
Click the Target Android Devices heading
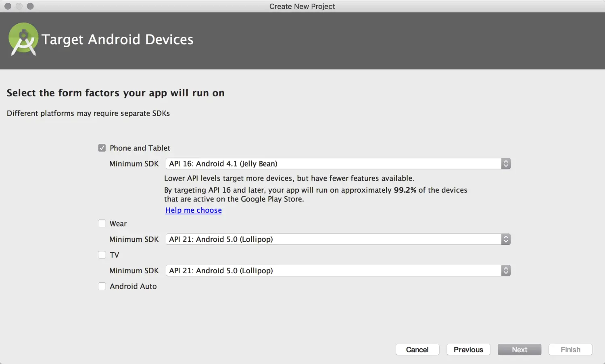[x=117, y=40]
